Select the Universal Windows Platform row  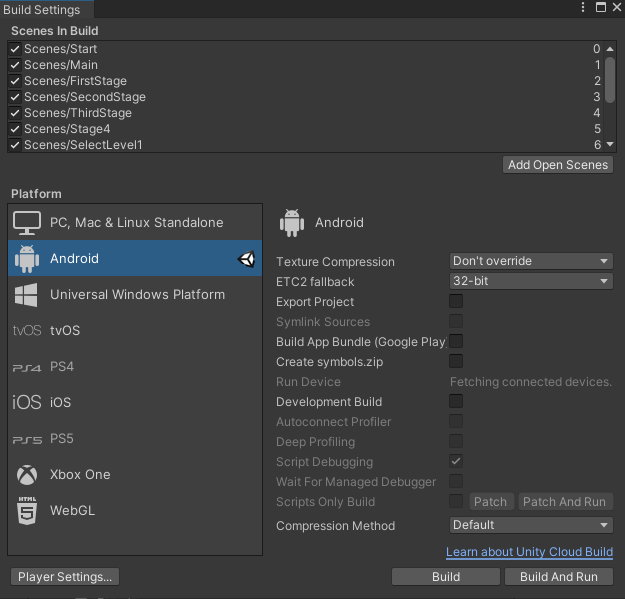[135, 295]
